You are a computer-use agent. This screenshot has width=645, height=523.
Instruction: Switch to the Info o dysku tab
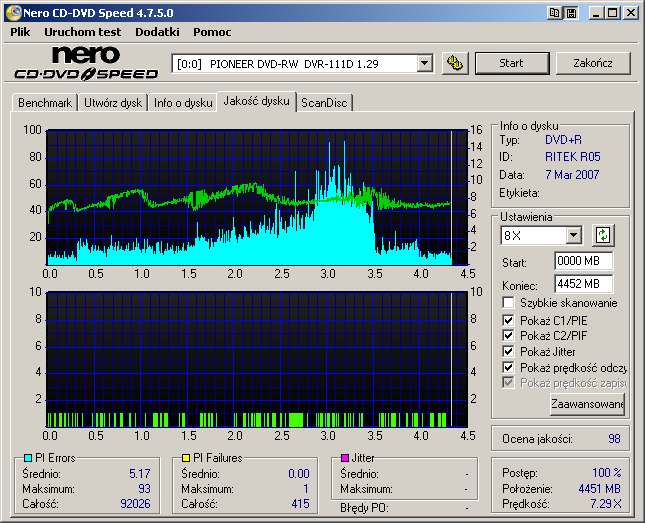[x=183, y=102]
